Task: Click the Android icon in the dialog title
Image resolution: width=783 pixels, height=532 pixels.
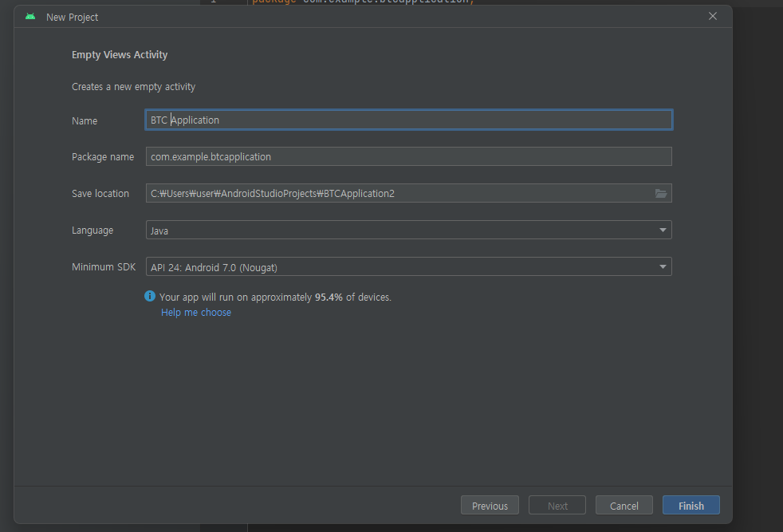Action: pos(30,17)
